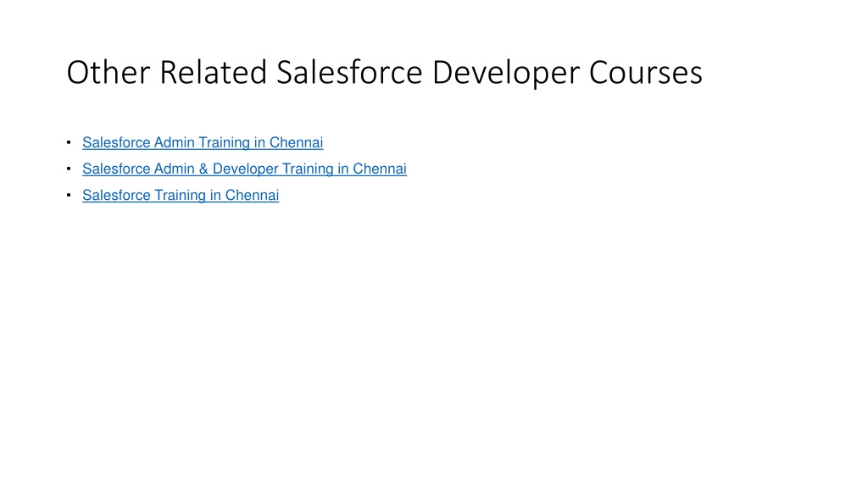868x488 pixels.
Task: Click the word "Related" in the title
Action: (213, 73)
